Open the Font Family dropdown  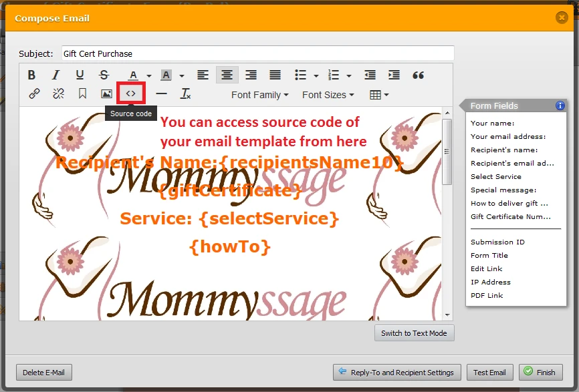click(x=259, y=94)
